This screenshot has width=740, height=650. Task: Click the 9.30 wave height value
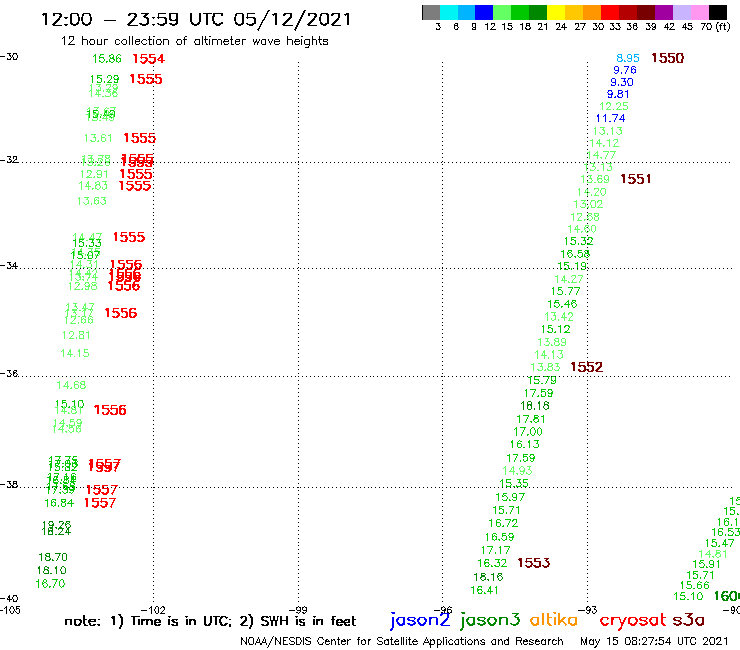[622, 82]
